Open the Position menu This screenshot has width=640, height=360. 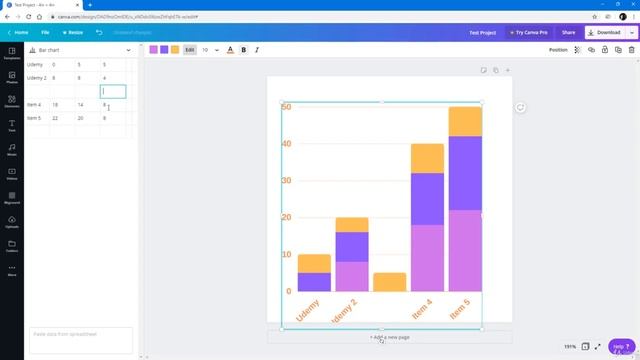tap(558, 50)
